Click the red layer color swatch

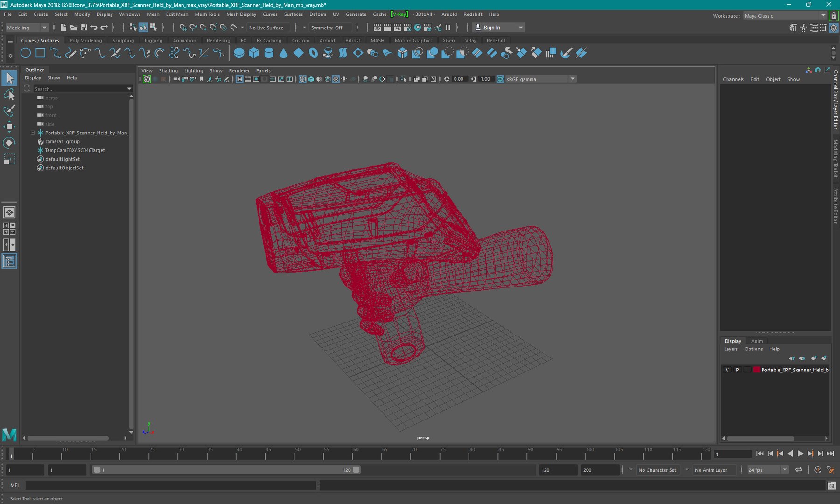tap(756, 370)
